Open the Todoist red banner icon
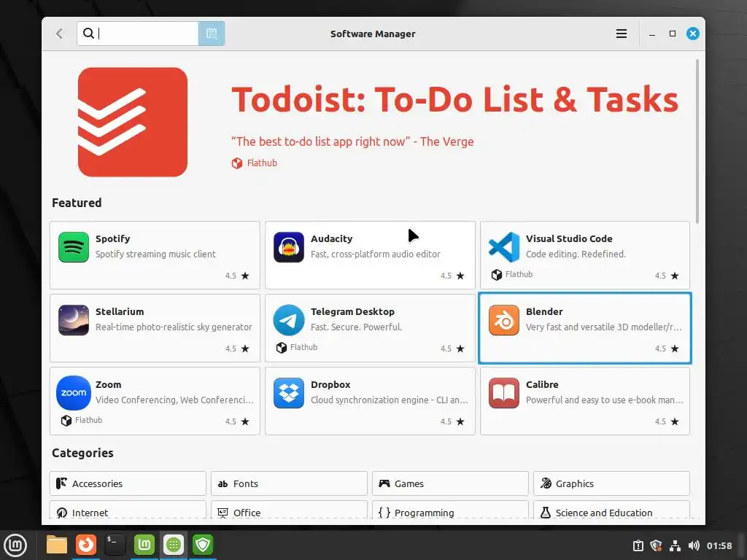 tap(133, 122)
